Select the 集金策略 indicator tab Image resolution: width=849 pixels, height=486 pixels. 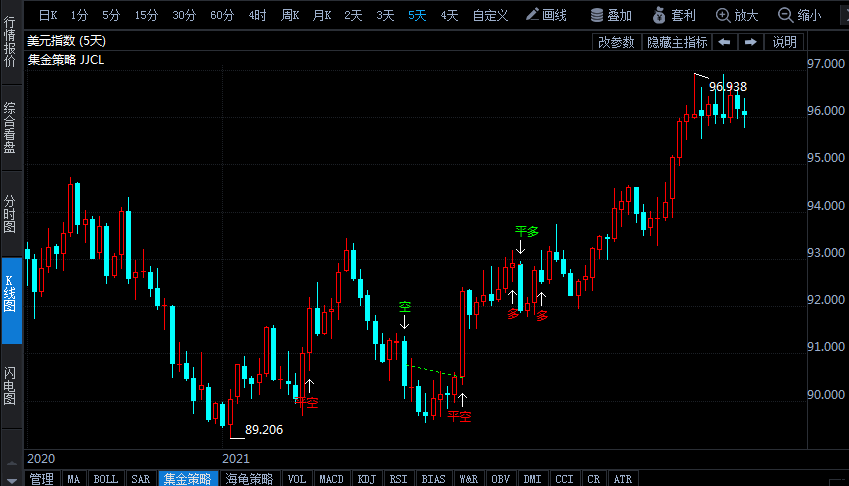click(187, 479)
